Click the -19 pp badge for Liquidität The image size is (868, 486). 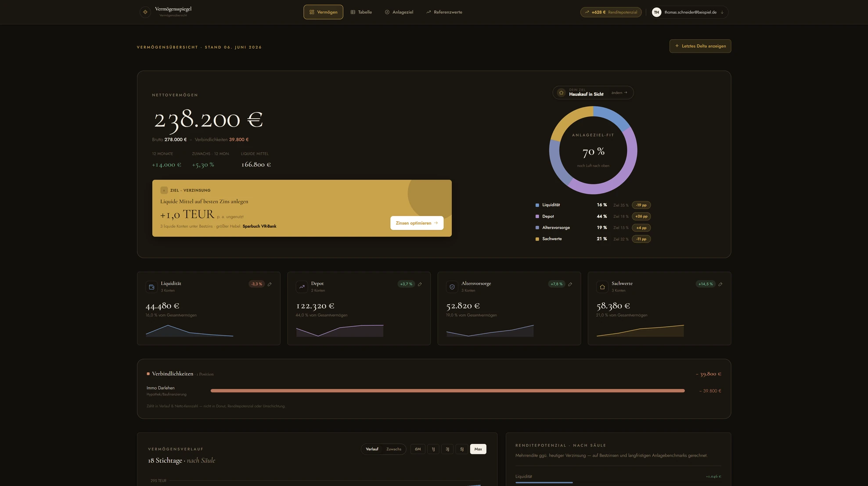641,205
